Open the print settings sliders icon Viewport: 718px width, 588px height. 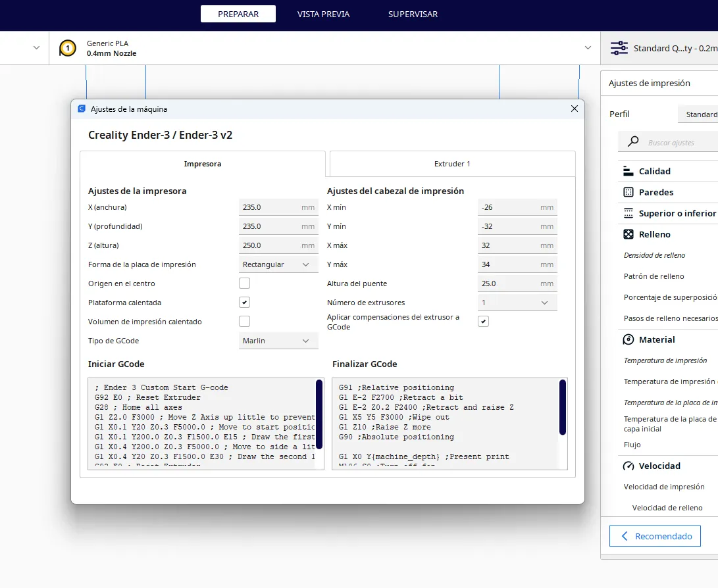pos(619,48)
